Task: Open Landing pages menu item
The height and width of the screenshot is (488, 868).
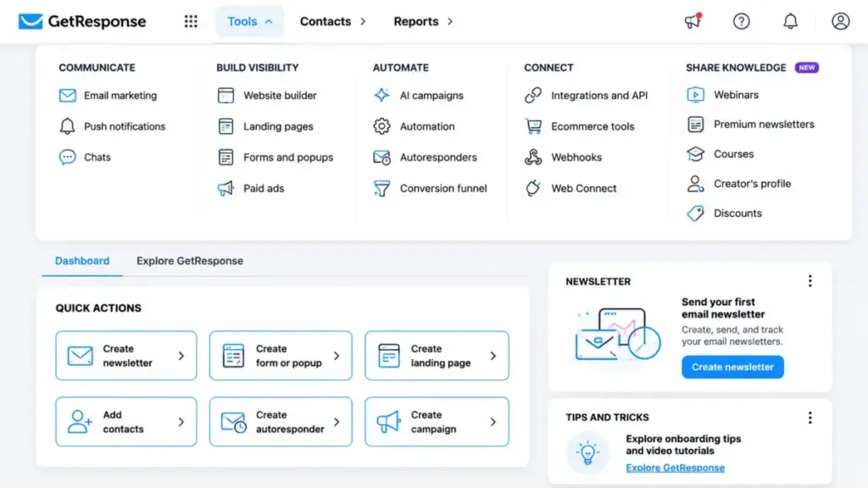Action: [x=265, y=126]
